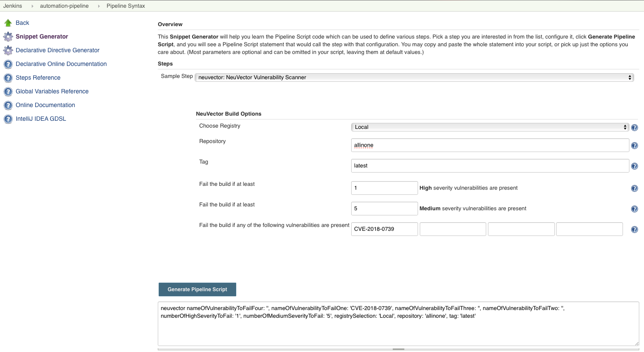Show help for High severity threshold
The width and height of the screenshot is (644, 352).
click(x=635, y=188)
